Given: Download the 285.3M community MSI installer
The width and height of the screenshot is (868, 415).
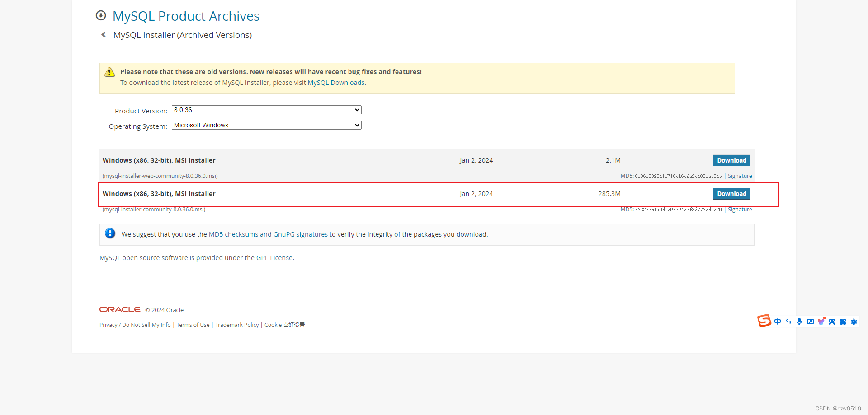Looking at the screenshot, I should (x=731, y=194).
